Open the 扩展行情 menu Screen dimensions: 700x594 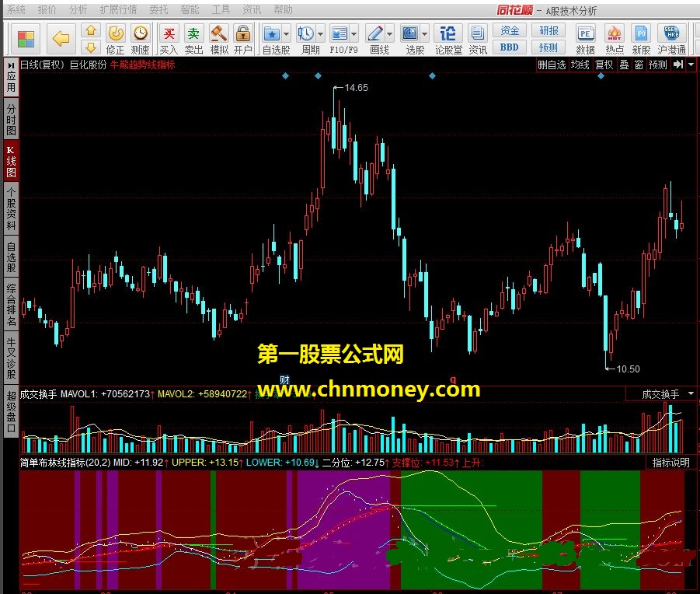(x=118, y=9)
